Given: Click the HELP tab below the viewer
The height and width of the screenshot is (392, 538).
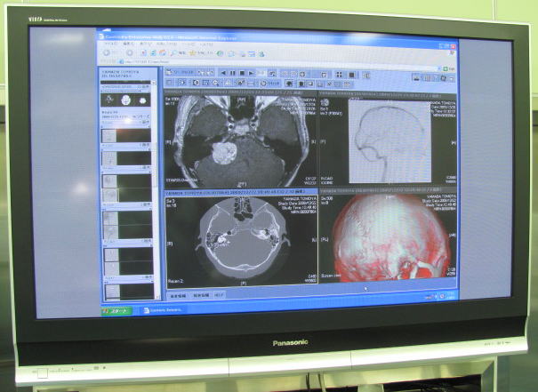Looking at the screenshot, I should (218, 294).
